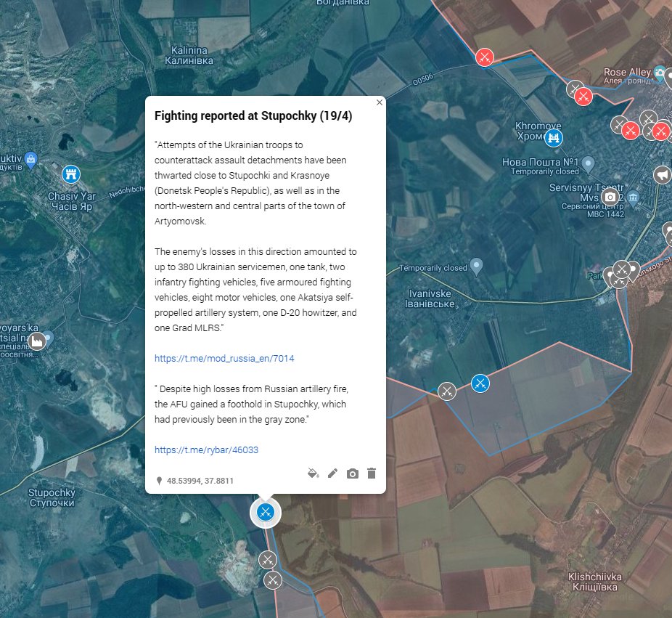Click the Temporarily closed pin near Ivanivske

click(x=476, y=267)
